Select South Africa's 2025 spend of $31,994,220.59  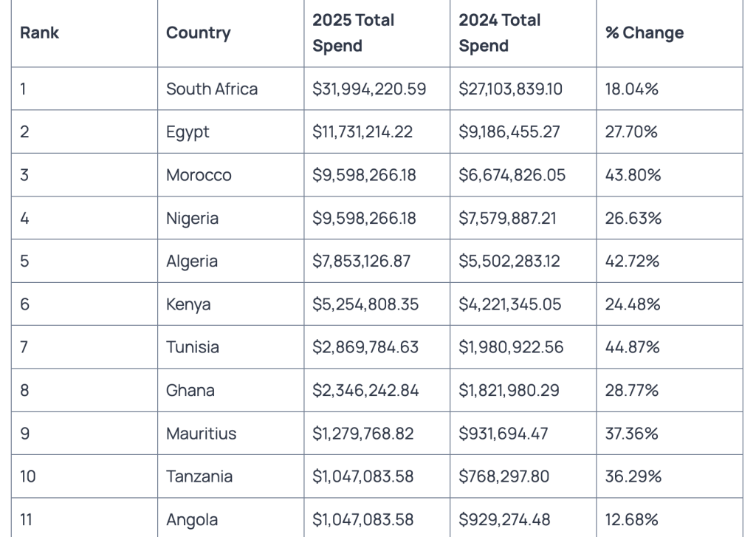(x=369, y=89)
